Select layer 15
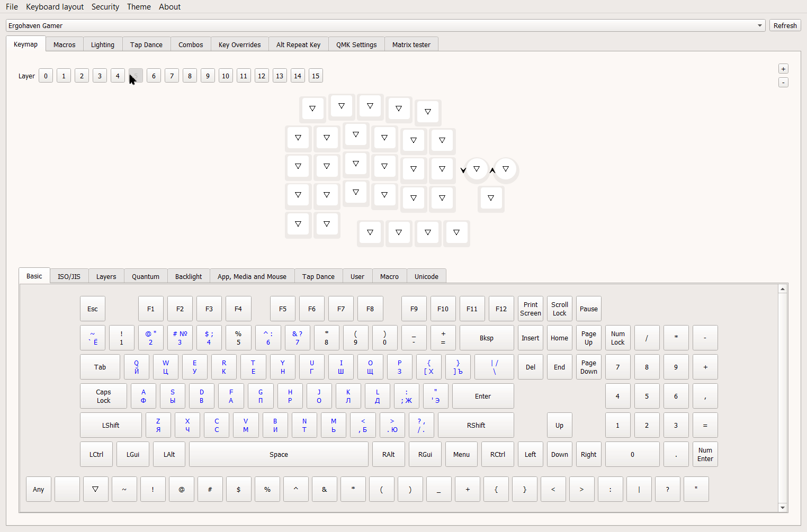 pyautogui.click(x=316, y=76)
